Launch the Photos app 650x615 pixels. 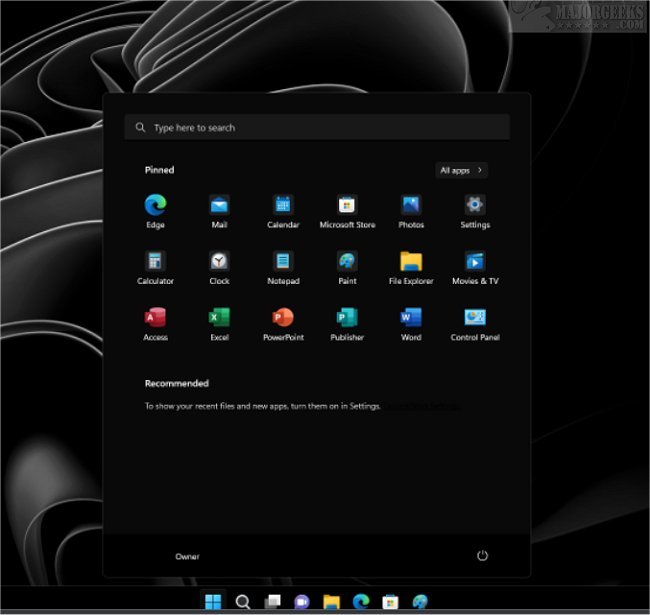[411, 206]
